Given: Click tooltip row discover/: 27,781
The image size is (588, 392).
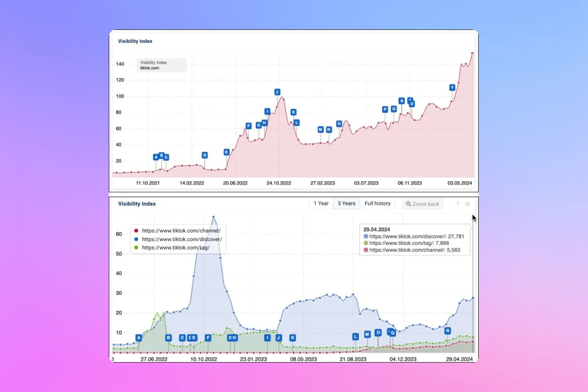Looking at the screenshot, I should [x=414, y=236].
